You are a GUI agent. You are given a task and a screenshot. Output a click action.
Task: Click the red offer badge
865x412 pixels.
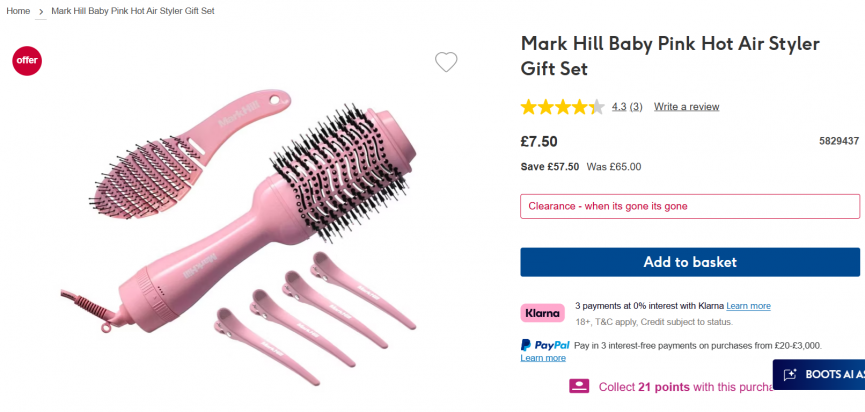[x=27, y=60]
